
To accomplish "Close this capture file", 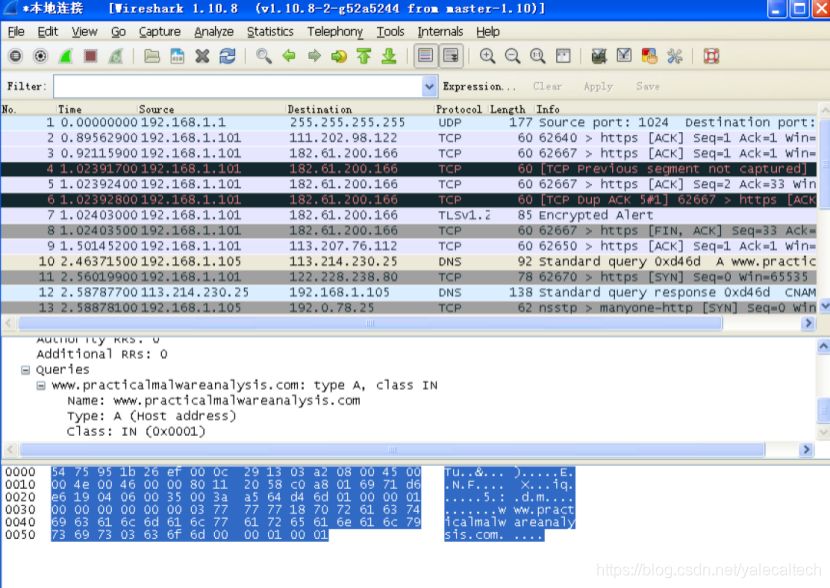I will [202, 56].
